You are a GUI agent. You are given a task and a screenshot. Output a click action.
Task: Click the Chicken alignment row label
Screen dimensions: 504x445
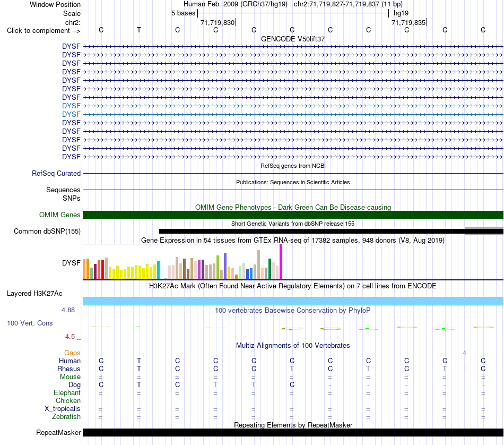[68, 400]
